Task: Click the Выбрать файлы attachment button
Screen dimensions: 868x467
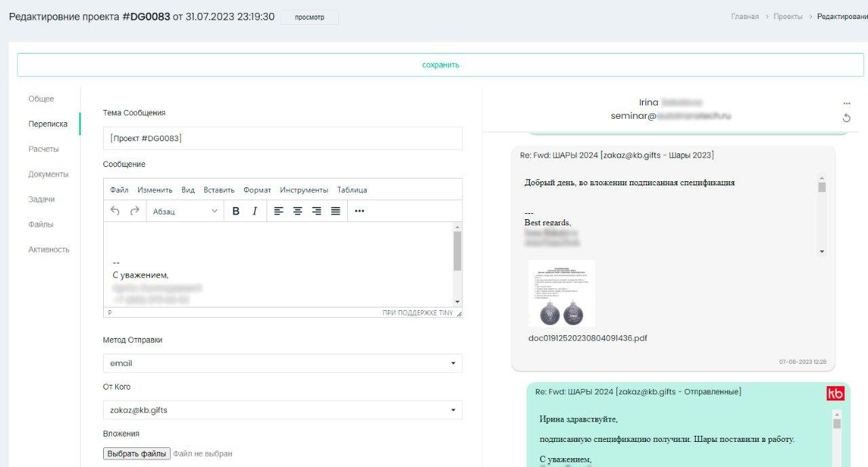Action: coord(136,453)
